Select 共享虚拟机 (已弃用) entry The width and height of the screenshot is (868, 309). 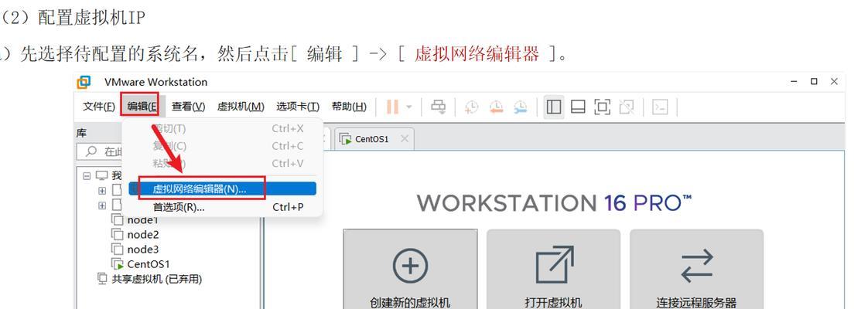[157, 279]
